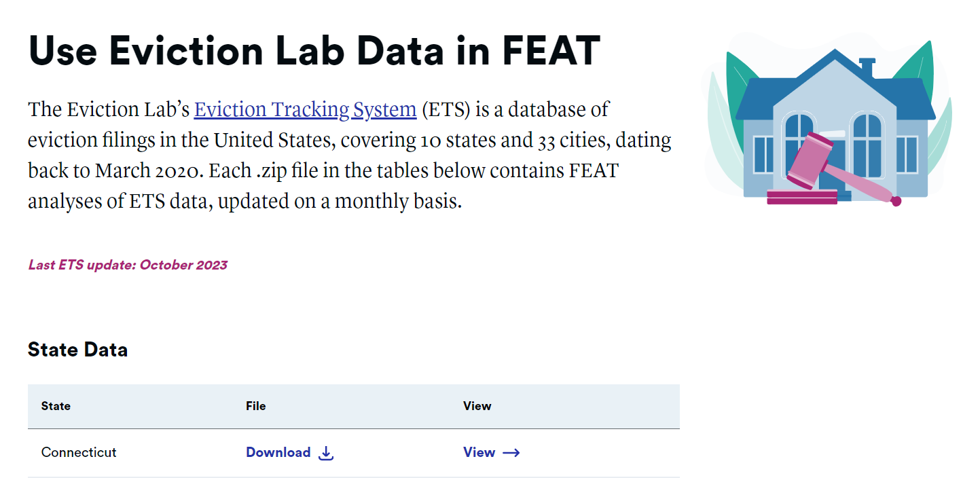The image size is (980, 478).
Task: Click the Connecticut row label
Action: [79, 452]
